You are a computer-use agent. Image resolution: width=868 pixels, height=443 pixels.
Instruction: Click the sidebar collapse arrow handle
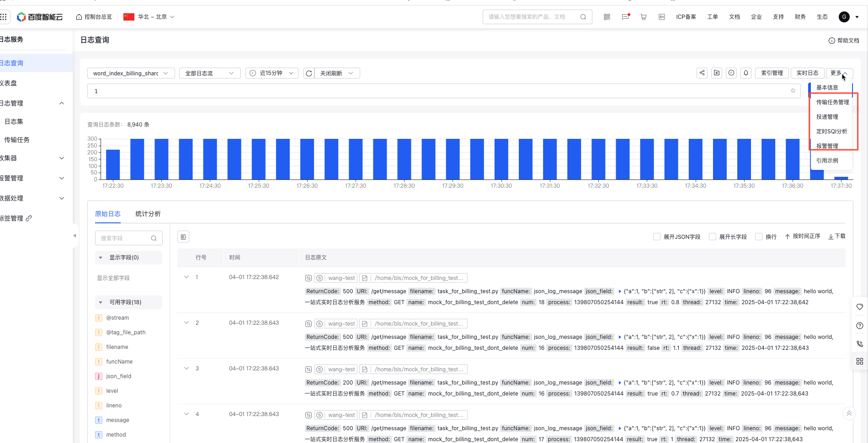coord(75,236)
